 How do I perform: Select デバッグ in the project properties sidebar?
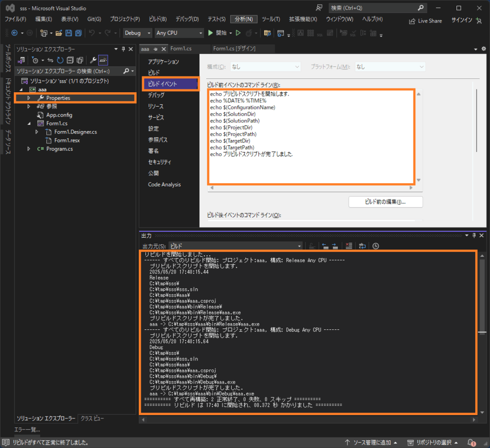point(156,95)
